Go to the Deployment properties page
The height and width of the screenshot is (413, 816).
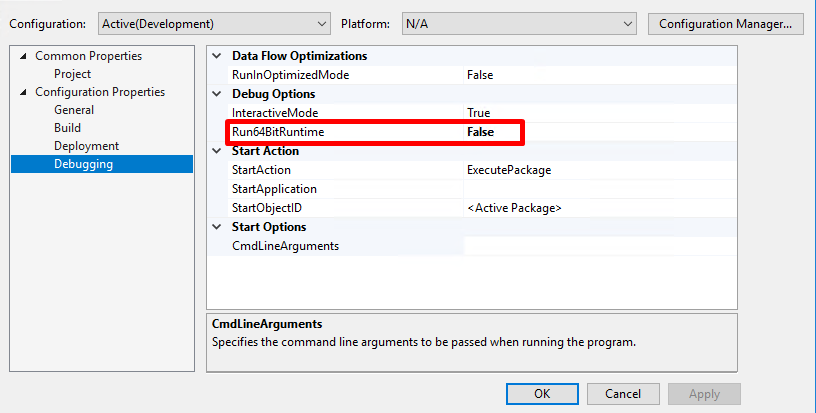[x=86, y=146]
